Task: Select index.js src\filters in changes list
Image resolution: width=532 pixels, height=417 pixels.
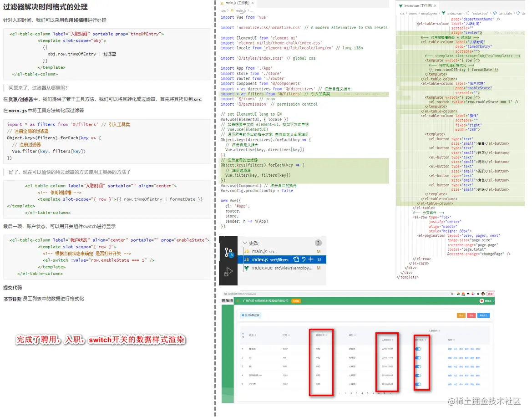Action: [282, 259]
